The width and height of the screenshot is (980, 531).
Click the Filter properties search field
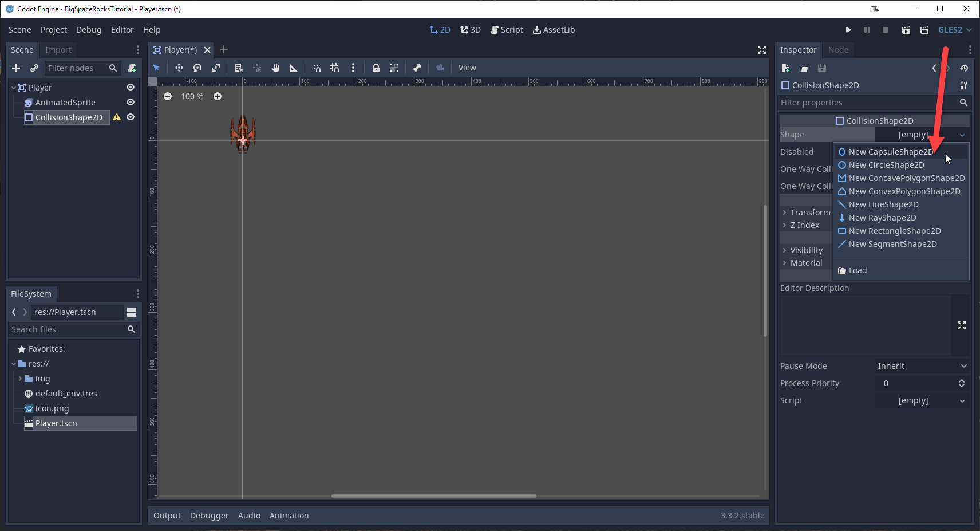coord(867,103)
